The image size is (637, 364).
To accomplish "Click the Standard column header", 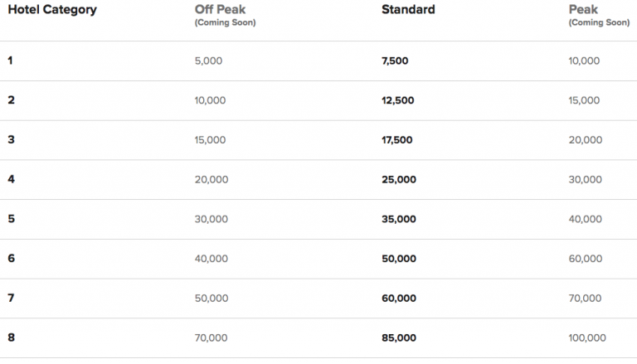I will (x=408, y=10).
